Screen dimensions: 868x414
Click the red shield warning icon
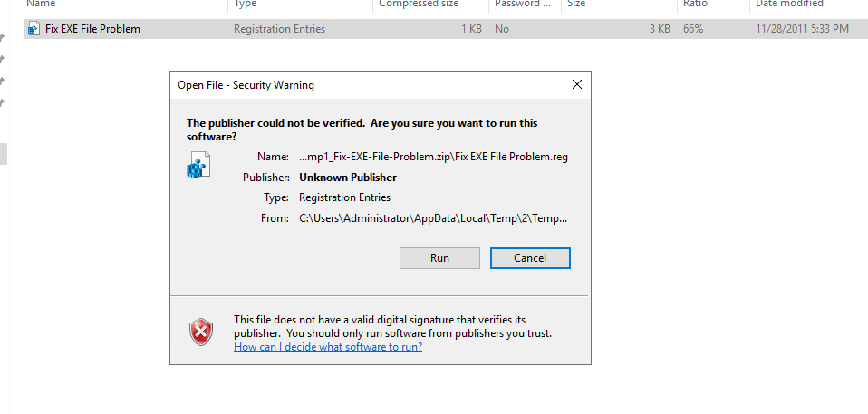[x=201, y=332]
